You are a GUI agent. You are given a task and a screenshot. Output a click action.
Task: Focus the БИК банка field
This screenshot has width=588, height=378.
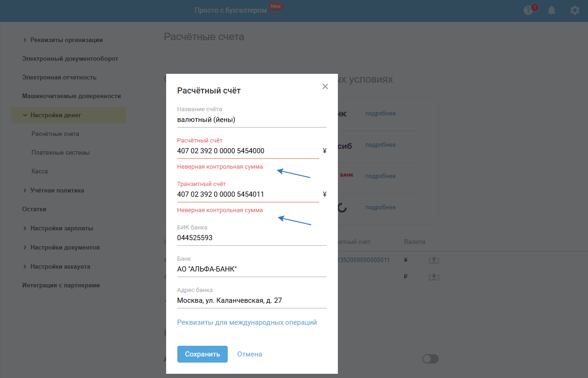252,238
